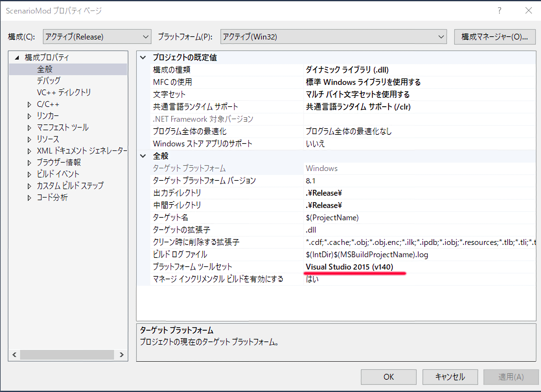Select 全般 in the property tree
Viewport: 541px width, 392px height.
point(45,69)
